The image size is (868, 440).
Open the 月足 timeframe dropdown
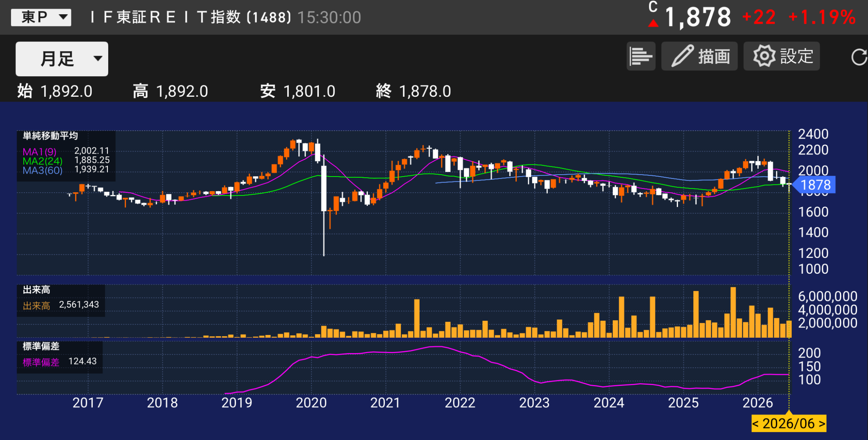[x=62, y=59]
